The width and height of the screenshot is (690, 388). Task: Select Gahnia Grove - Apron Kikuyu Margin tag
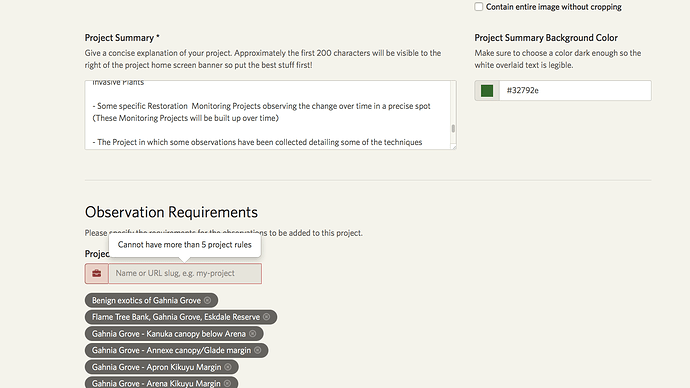click(x=156, y=367)
